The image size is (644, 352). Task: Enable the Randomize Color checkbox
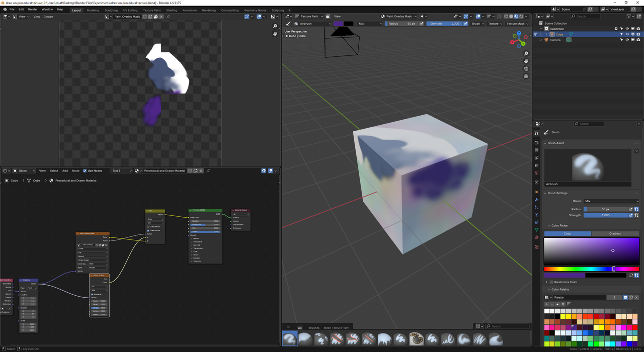551,282
